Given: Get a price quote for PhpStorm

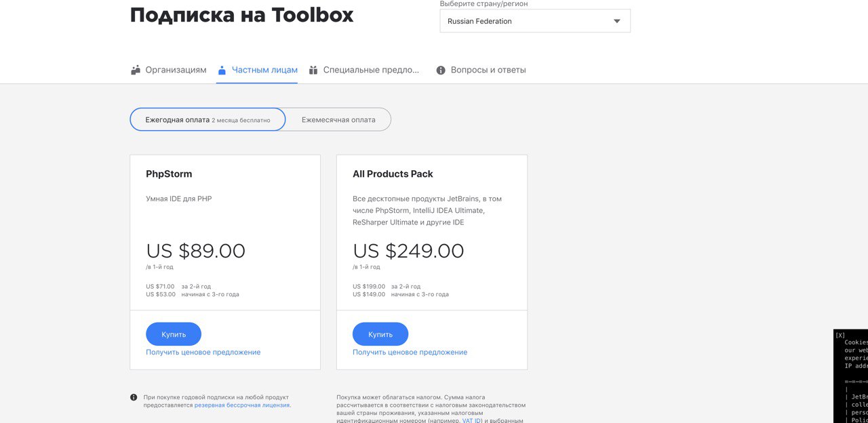Looking at the screenshot, I should click(x=203, y=352).
